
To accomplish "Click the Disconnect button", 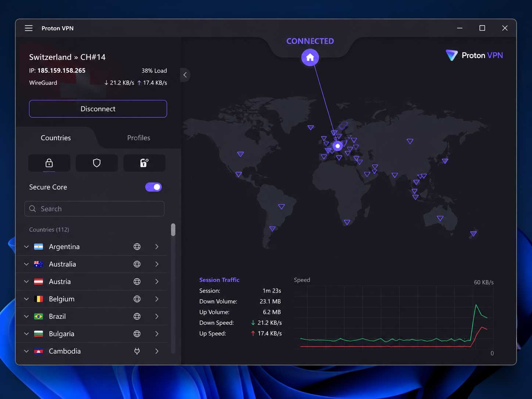I will pyautogui.click(x=98, y=109).
